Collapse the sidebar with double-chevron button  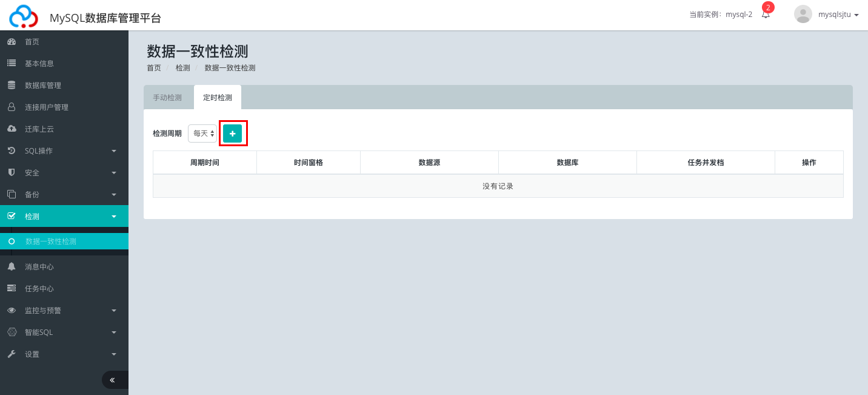pyautogui.click(x=115, y=380)
